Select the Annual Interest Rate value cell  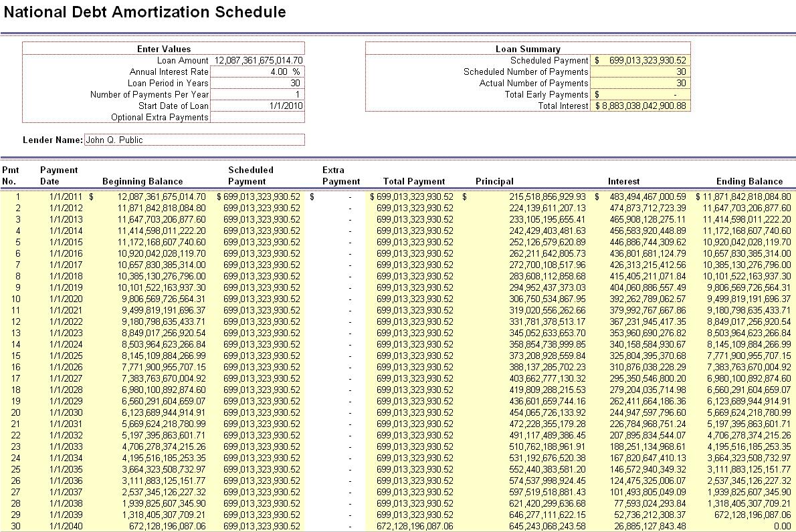tap(258, 72)
